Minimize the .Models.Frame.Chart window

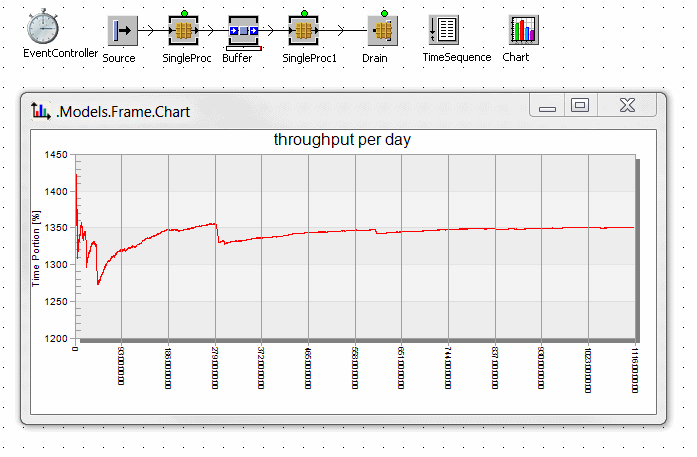(546, 105)
